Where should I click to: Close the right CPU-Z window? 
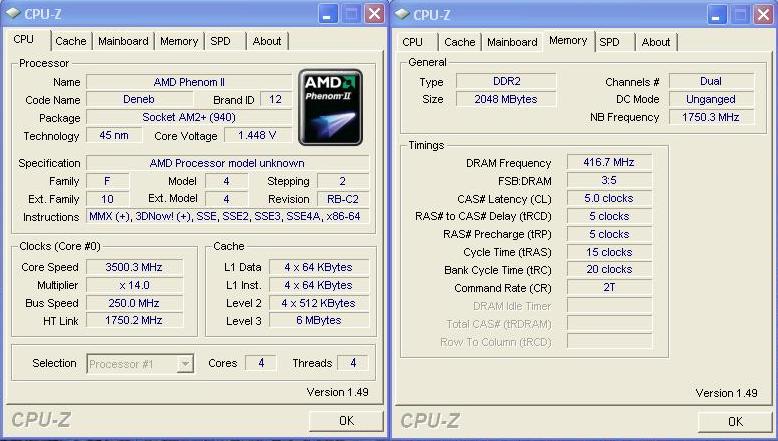(763, 14)
